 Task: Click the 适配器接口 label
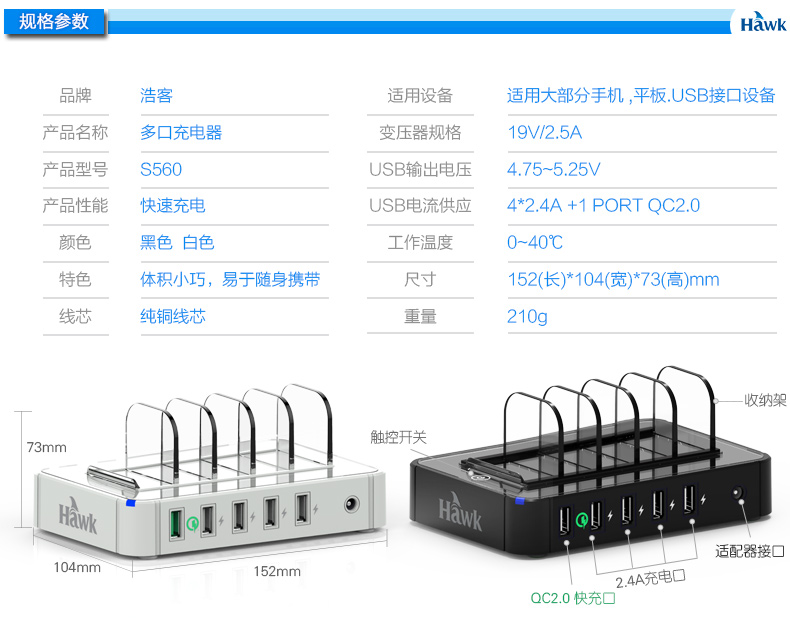(750, 551)
